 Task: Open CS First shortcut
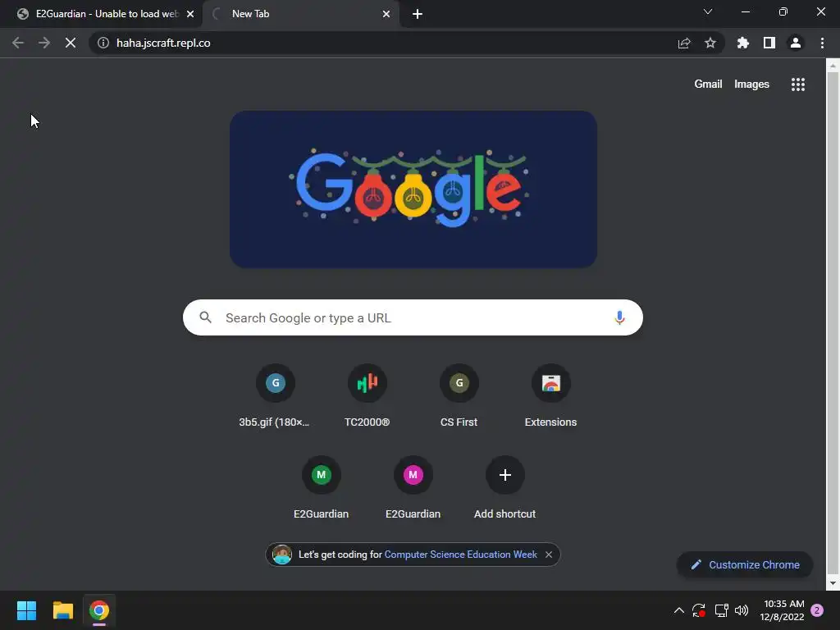pyautogui.click(x=459, y=396)
